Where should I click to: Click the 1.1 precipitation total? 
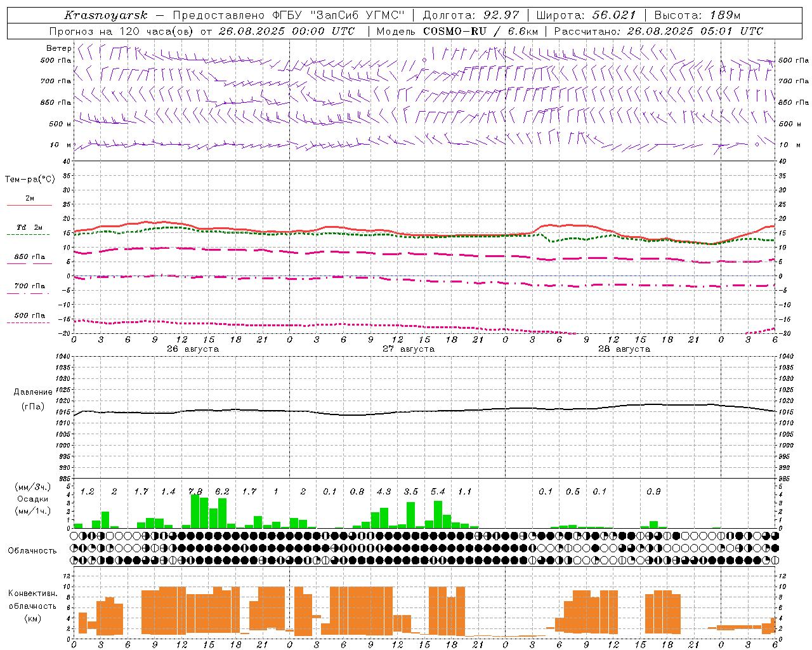point(465,492)
